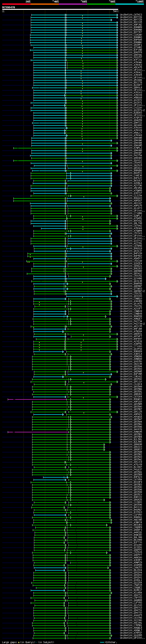
Task: Click the UniRef100_O82035 hit name
Action: [x=131, y=364]
